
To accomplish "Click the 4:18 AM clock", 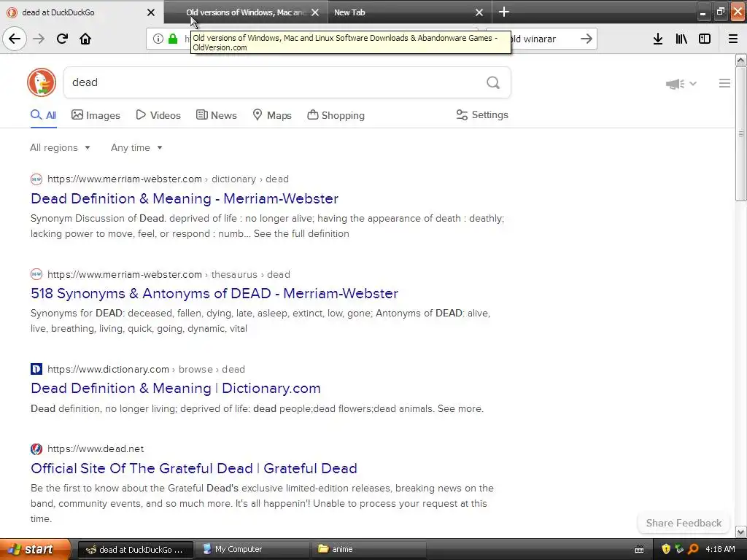I will point(720,549).
